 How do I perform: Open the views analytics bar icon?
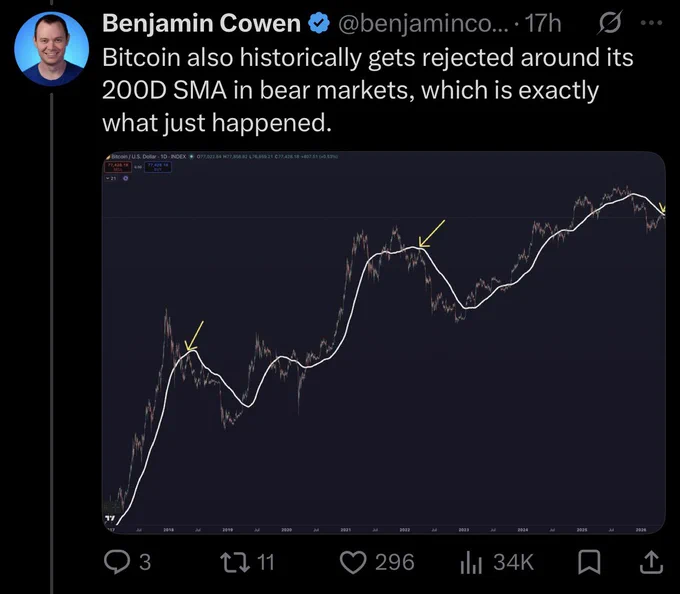(471, 562)
